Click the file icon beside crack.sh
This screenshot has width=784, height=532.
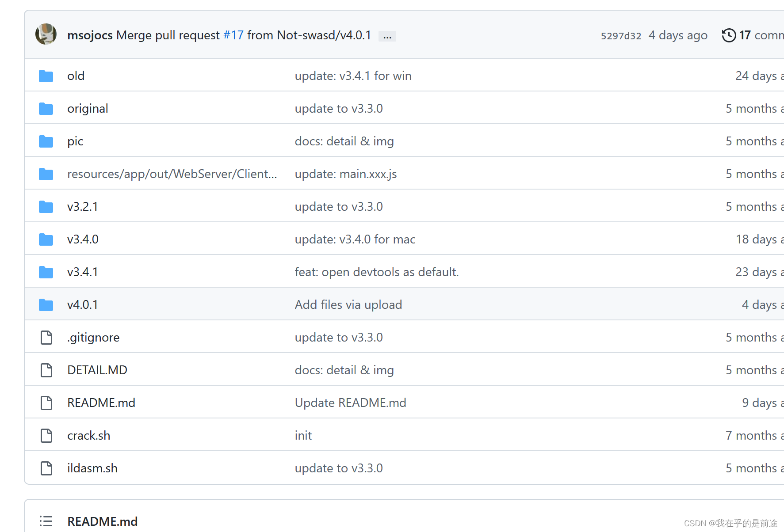coord(46,435)
